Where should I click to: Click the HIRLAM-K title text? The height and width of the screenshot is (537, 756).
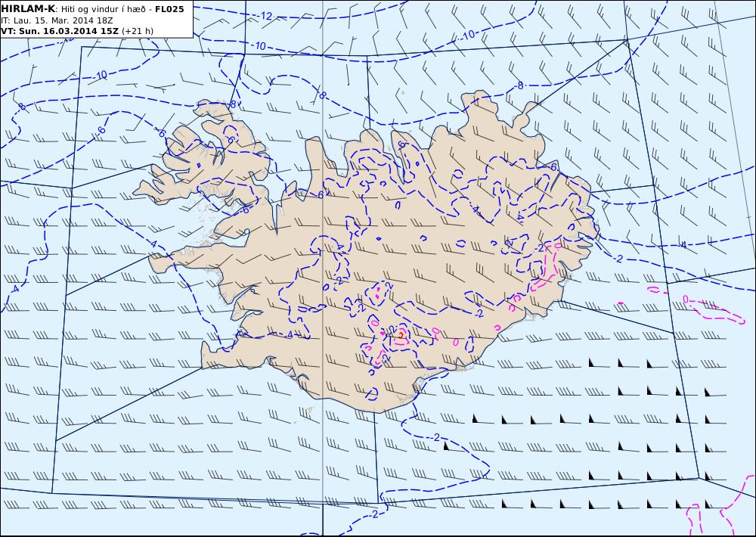click(29, 9)
